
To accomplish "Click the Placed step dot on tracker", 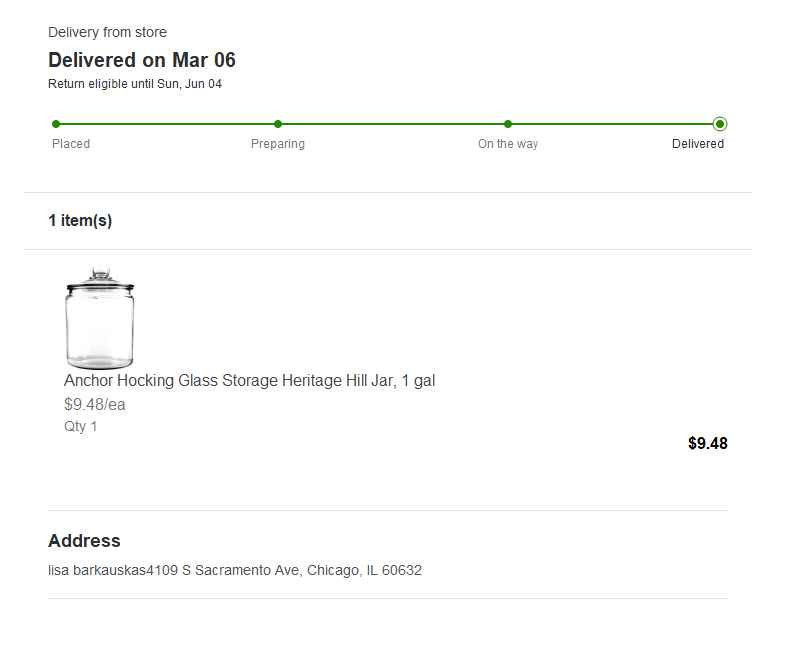I will click(56, 124).
